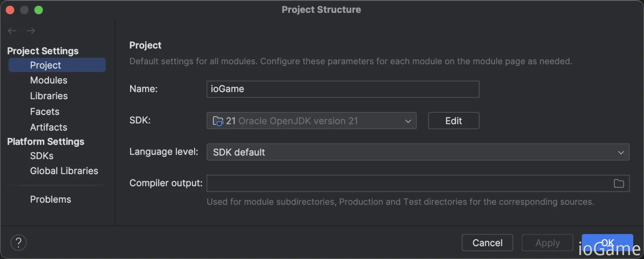Click the Cancel button
The height and width of the screenshot is (259, 644).
click(487, 243)
